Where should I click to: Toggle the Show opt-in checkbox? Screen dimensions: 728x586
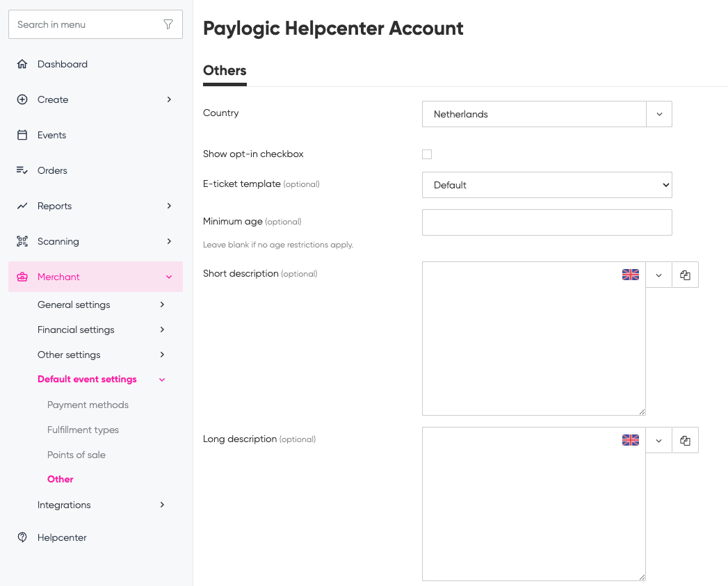coord(427,154)
